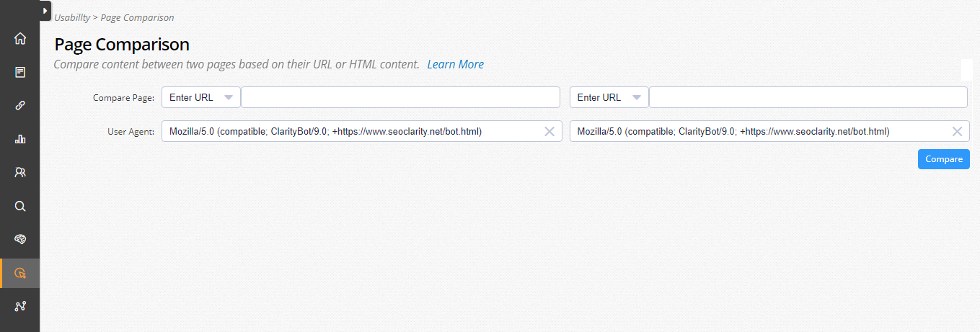Image resolution: width=980 pixels, height=332 pixels.
Task: Open the magnifying glass icon in sidebar
Action: click(20, 206)
